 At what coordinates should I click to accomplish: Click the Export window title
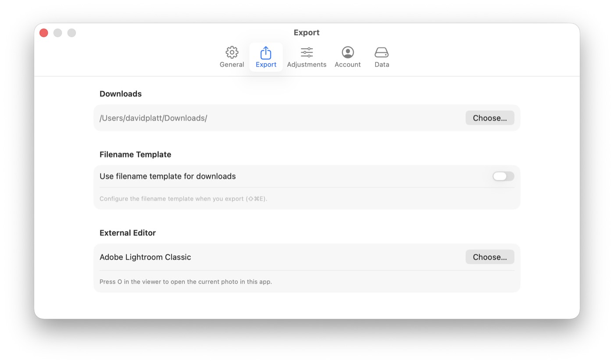[307, 32]
